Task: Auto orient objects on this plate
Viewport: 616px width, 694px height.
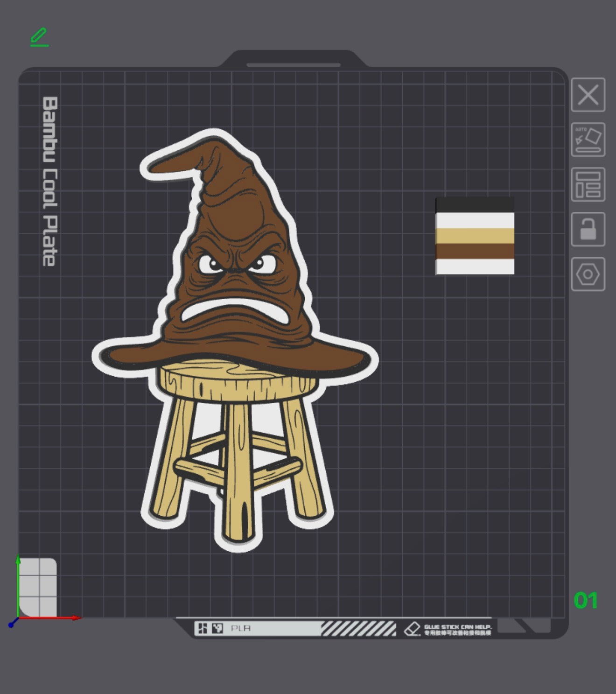Action: [x=588, y=140]
